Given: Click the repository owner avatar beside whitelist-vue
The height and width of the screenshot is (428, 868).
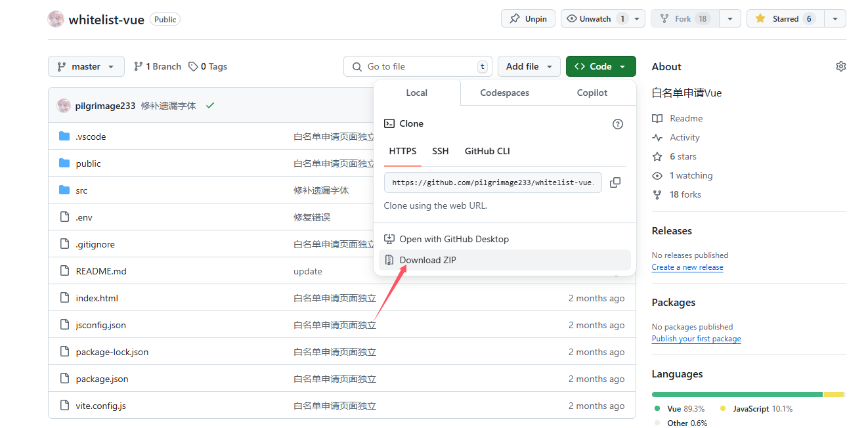Looking at the screenshot, I should 56,19.
